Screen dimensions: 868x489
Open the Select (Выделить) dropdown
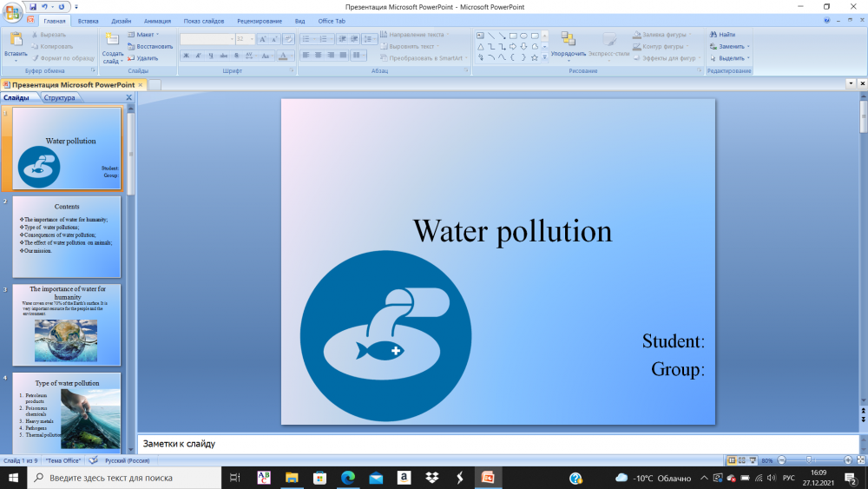click(729, 58)
